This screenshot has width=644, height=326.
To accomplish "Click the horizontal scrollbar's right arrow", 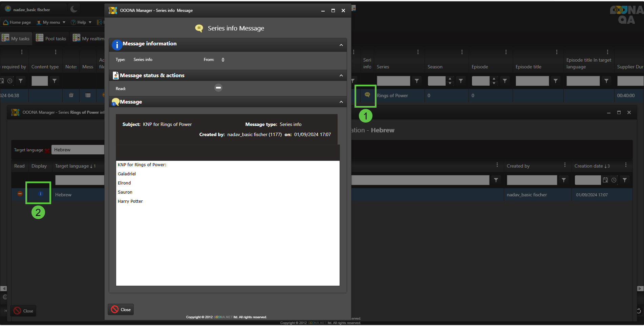I will pyautogui.click(x=640, y=289).
